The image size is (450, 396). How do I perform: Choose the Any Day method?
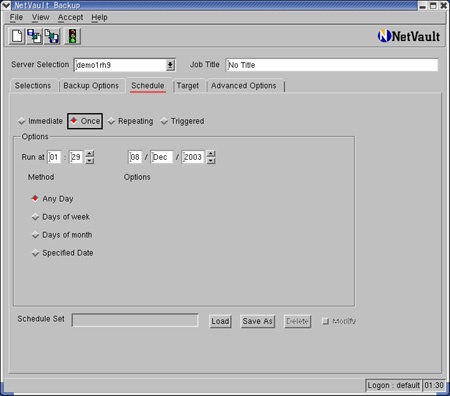tap(52, 199)
